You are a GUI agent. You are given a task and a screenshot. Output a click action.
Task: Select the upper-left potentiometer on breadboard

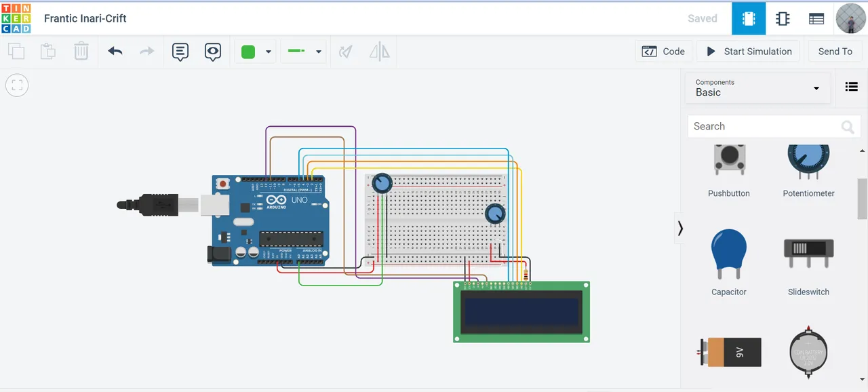click(x=382, y=183)
